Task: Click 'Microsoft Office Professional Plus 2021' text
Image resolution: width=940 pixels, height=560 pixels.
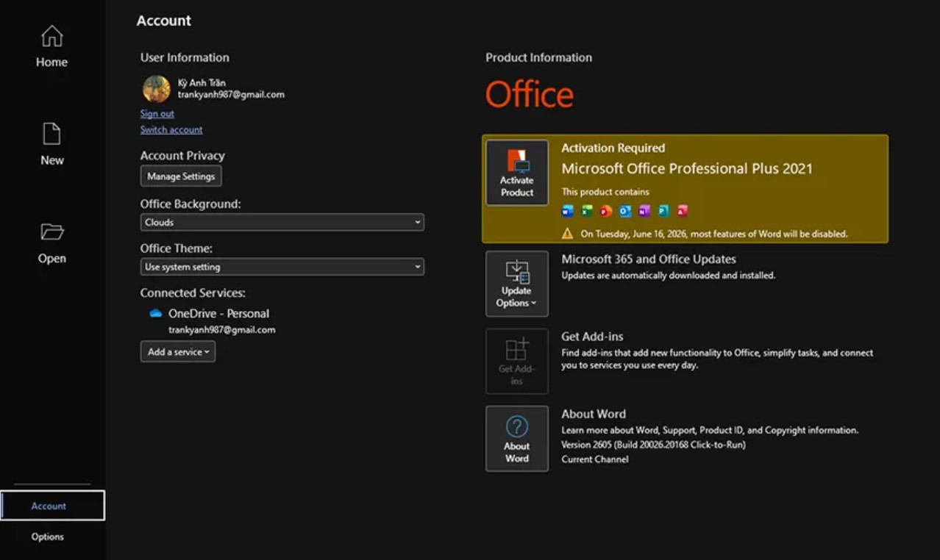Action: (687, 168)
